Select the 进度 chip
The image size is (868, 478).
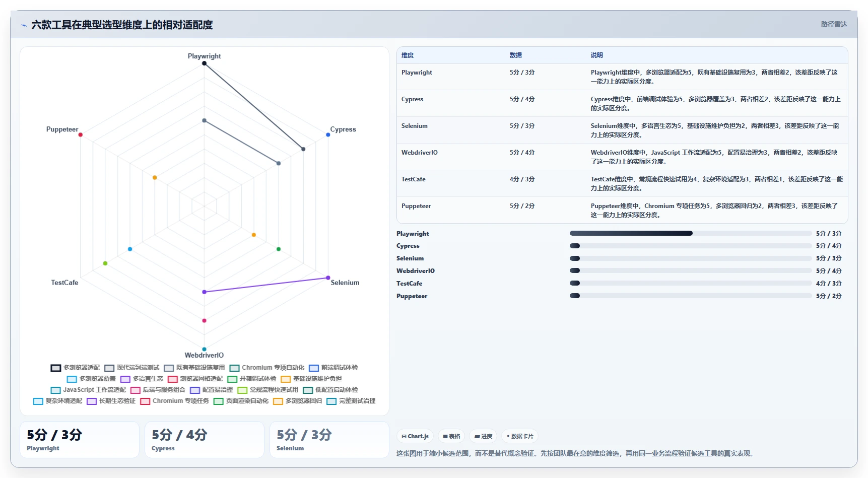[x=483, y=436]
